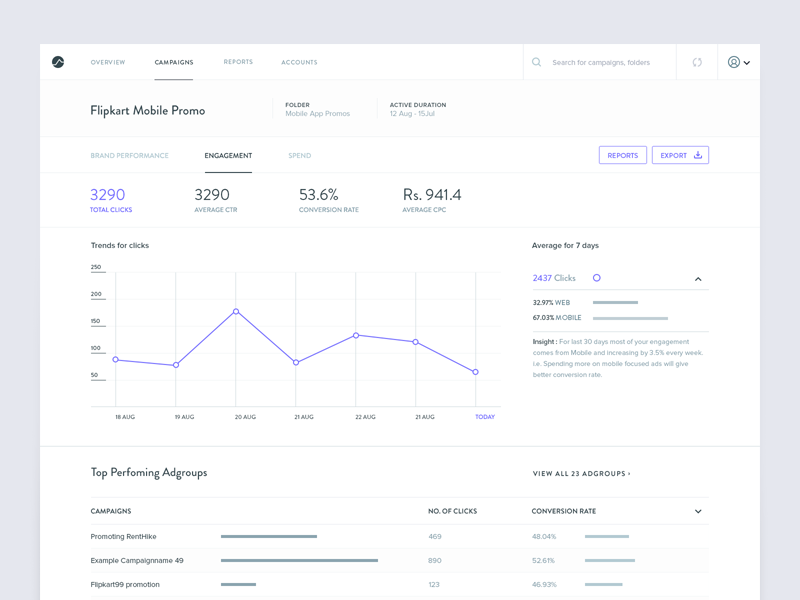Go to the Overview nav item
800x600 pixels.
point(108,62)
